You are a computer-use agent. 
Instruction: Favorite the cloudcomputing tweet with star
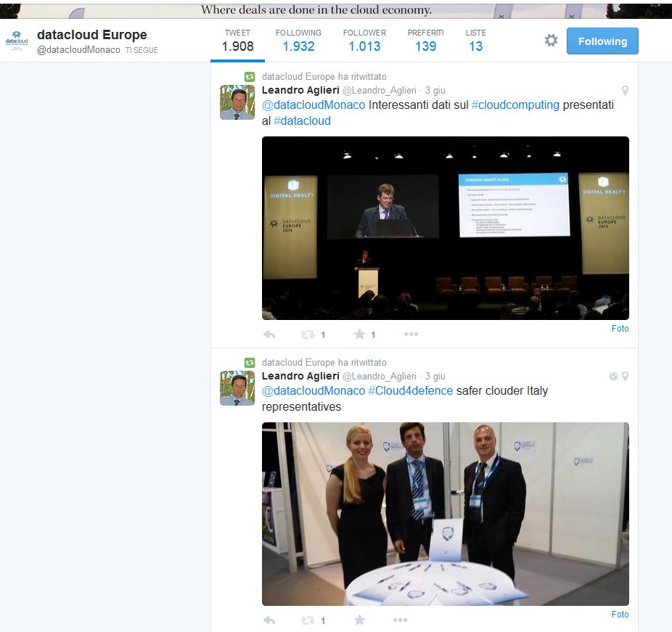click(359, 335)
